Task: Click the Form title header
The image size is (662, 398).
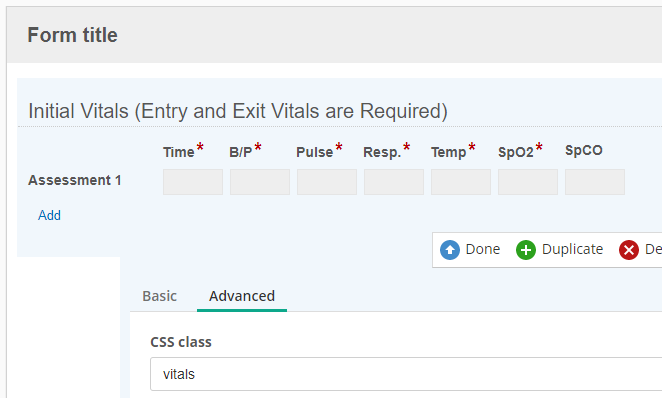Action: (73, 35)
